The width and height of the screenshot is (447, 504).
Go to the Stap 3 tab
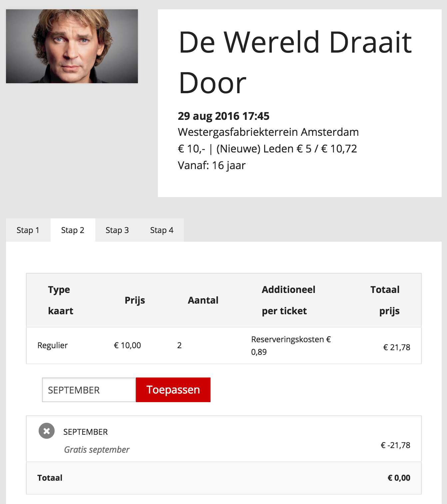pos(117,230)
